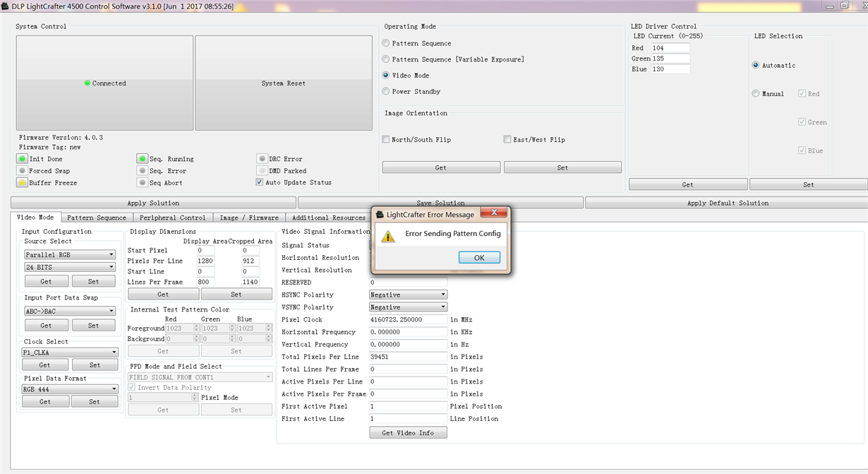Click the Apply Default Solution button
The width and height of the screenshot is (868, 474).
(x=728, y=203)
